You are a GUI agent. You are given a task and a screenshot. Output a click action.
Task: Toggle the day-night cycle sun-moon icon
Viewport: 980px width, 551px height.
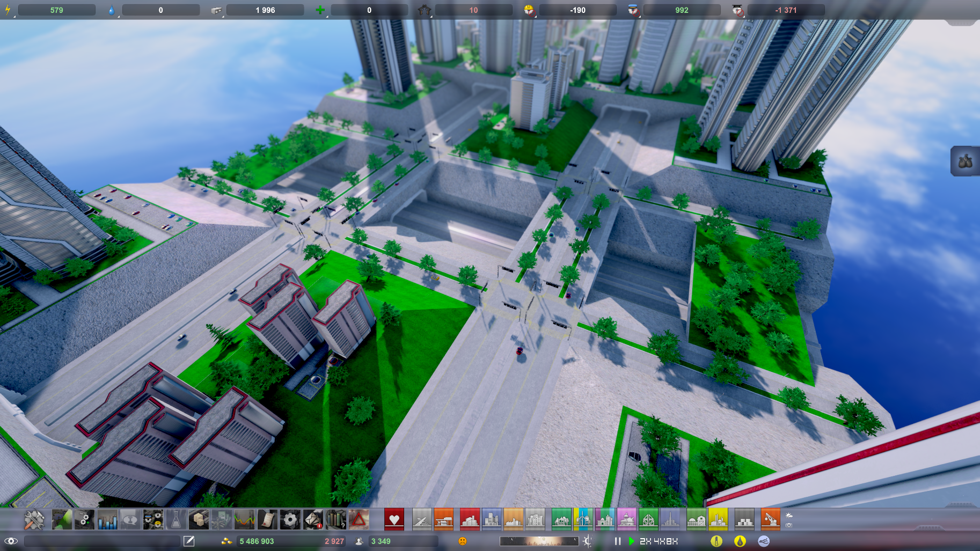click(588, 541)
